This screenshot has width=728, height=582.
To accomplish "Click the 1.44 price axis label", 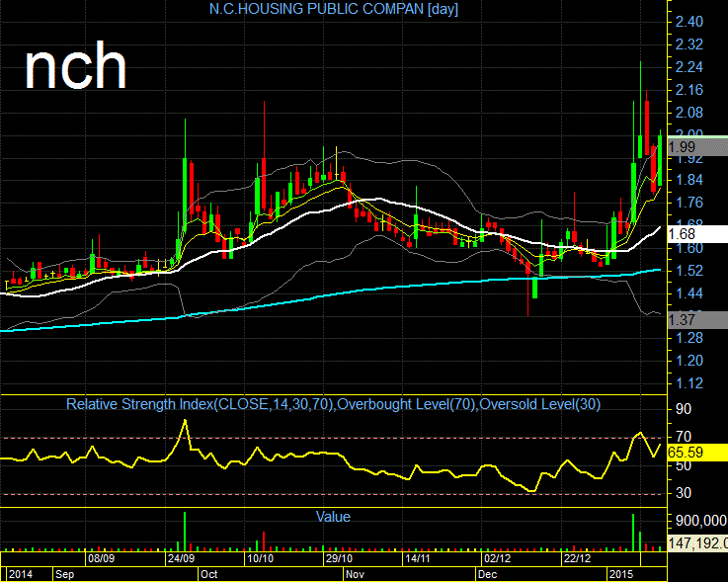I will coord(689,293).
